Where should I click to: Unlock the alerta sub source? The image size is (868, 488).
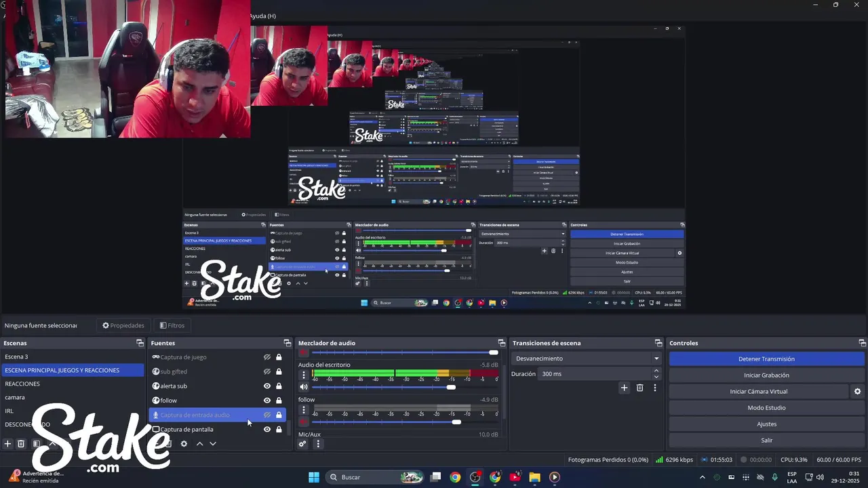(279, 386)
